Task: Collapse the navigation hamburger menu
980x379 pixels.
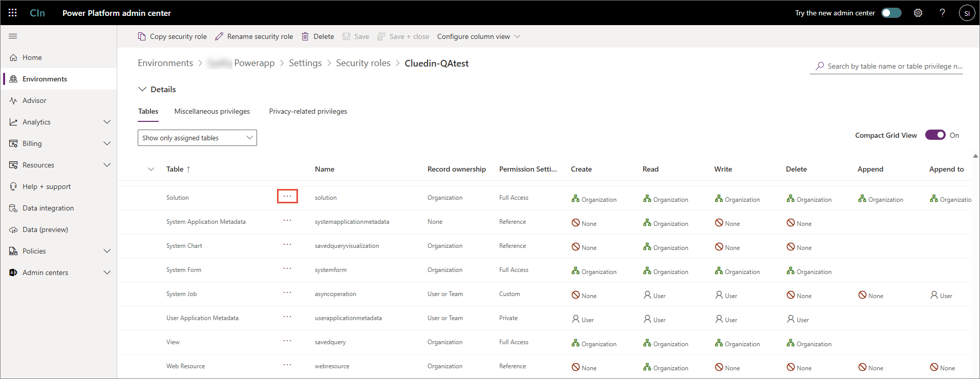Action: pyautogui.click(x=13, y=36)
